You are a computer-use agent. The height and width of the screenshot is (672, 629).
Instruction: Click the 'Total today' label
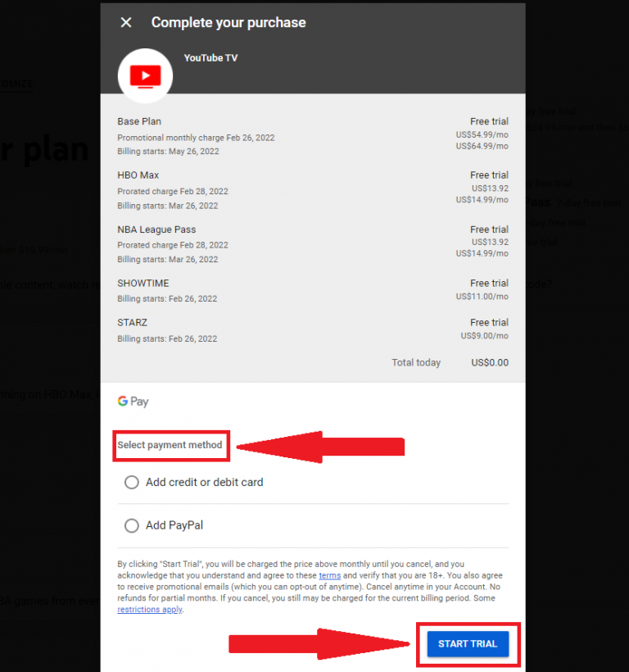point(416,362)
